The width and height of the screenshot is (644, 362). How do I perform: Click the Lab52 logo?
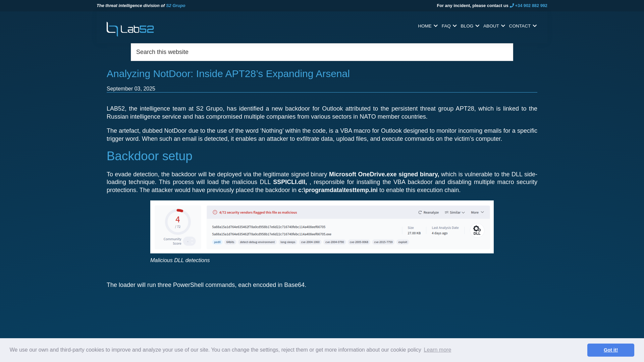[x=130, y=29]
